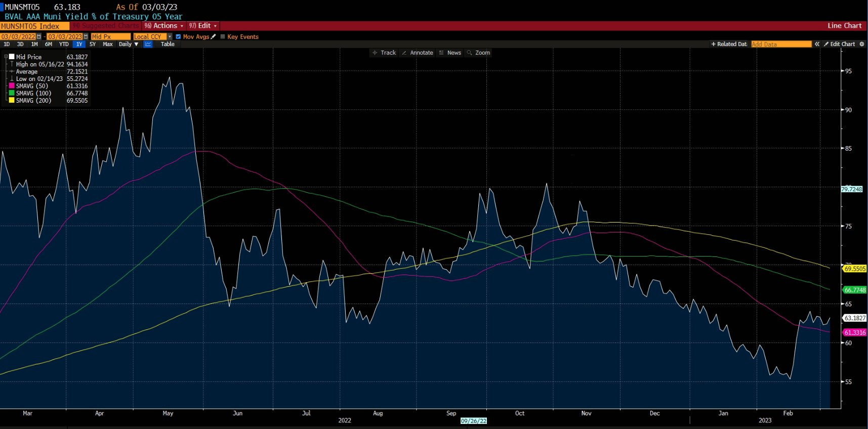Activate the Track crosshair tool
Image resolution: width=868 pixels, height=429 pixels.
384,53
